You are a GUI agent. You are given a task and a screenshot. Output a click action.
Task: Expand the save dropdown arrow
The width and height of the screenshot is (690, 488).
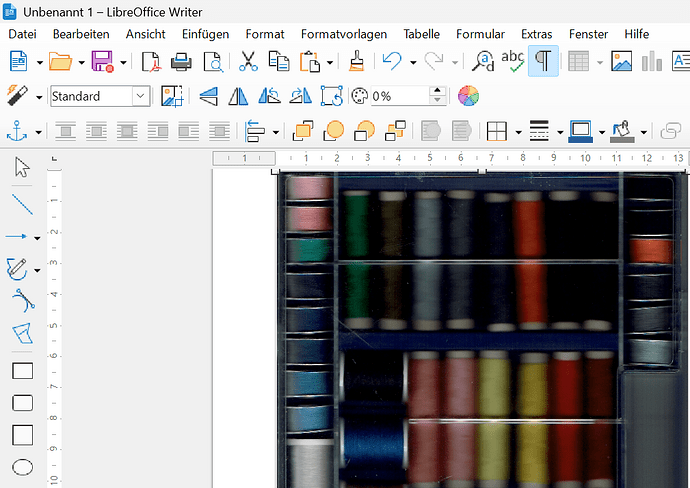tap(124, 62)
